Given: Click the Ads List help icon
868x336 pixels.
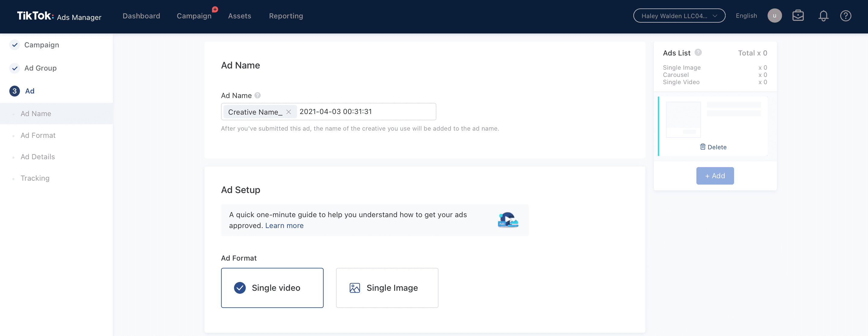Looking at the screenshot, I should (x=698, y=52).
